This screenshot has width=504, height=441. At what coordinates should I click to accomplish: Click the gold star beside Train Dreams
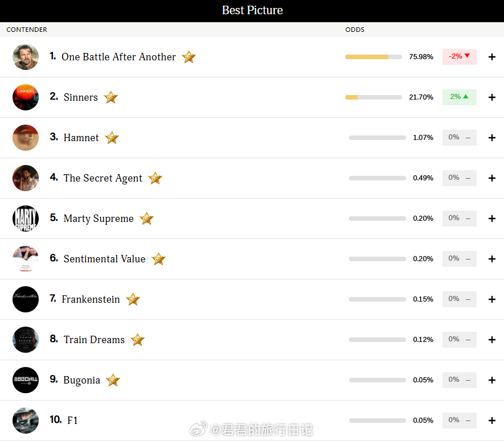click(x=137, y=340)
